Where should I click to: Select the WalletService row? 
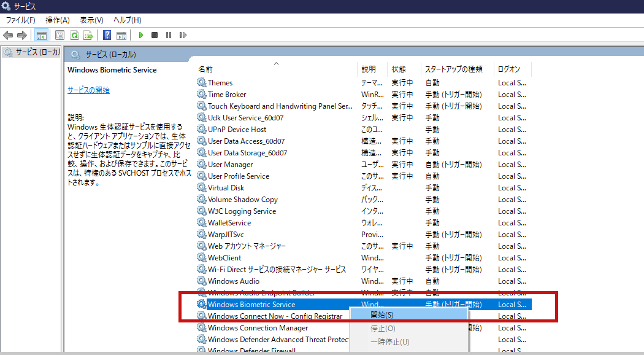click(364, 222)
